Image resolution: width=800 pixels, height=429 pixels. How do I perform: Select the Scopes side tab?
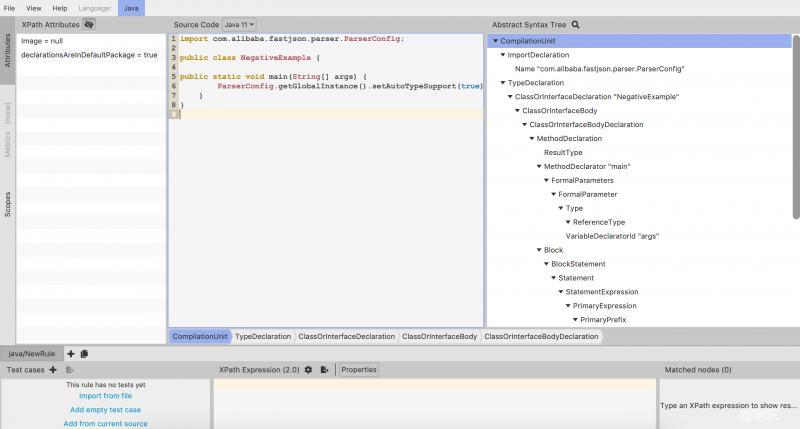pos(8,205)
